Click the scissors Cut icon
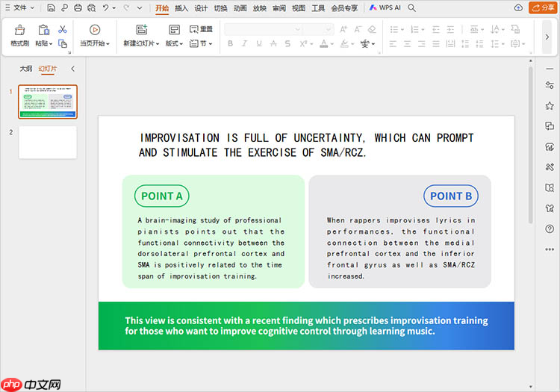The width and height of the screenshot is (560, 392). [x=63, y=29]
